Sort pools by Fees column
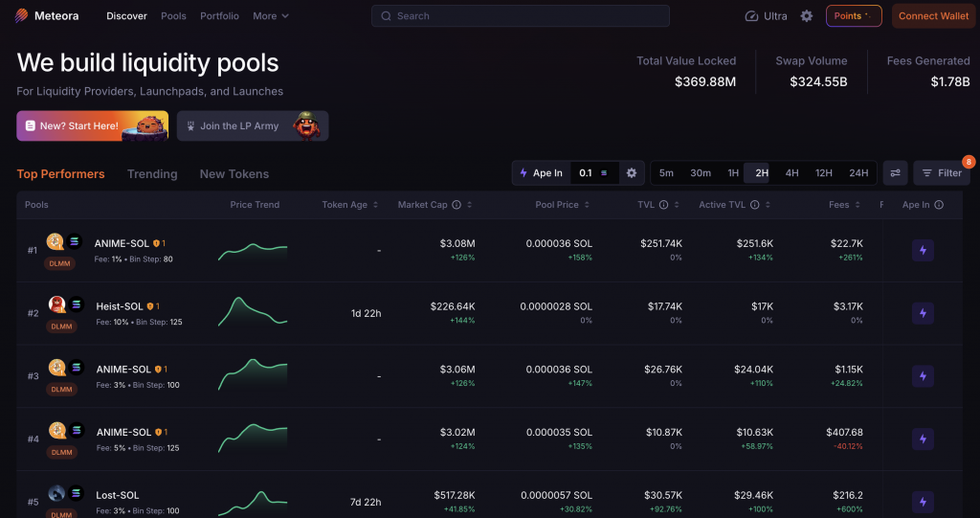This screenshot has height=518, width=980. [838, 205]
